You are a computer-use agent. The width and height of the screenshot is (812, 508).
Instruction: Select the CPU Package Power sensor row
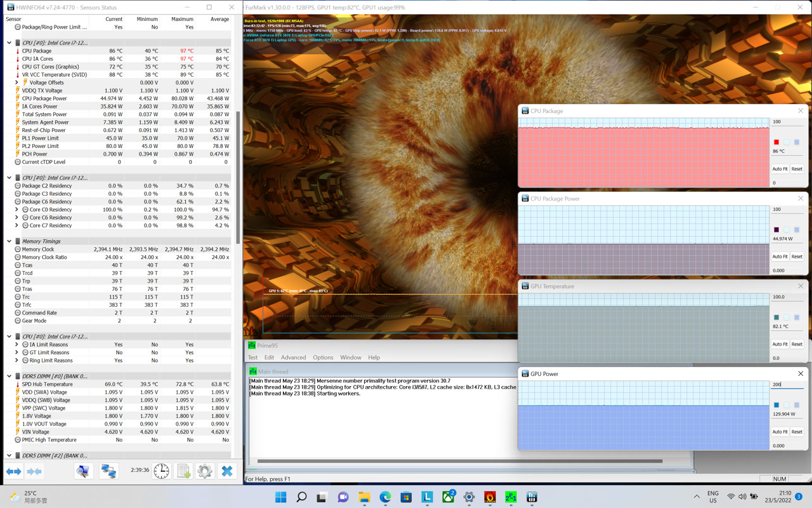click(118, 98)
